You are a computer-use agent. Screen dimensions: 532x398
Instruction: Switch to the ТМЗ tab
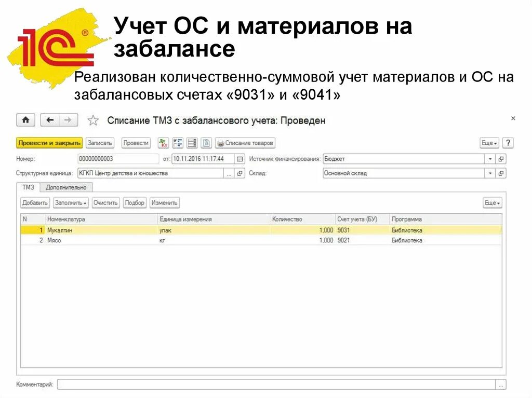coord(28,187)
